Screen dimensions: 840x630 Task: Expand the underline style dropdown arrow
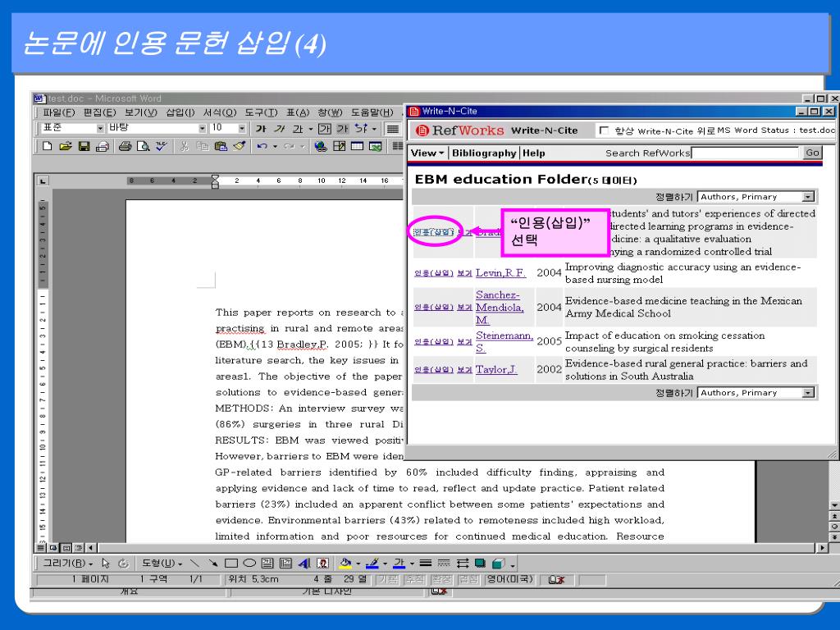click(311, 129)
